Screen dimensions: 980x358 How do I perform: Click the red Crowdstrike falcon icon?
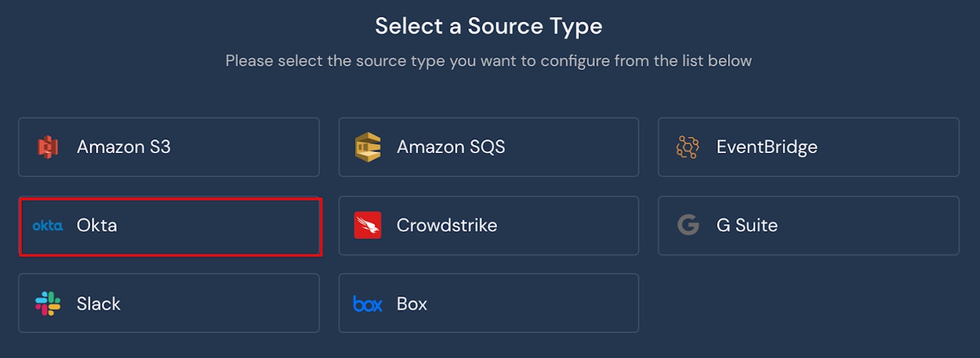[367, 225]
